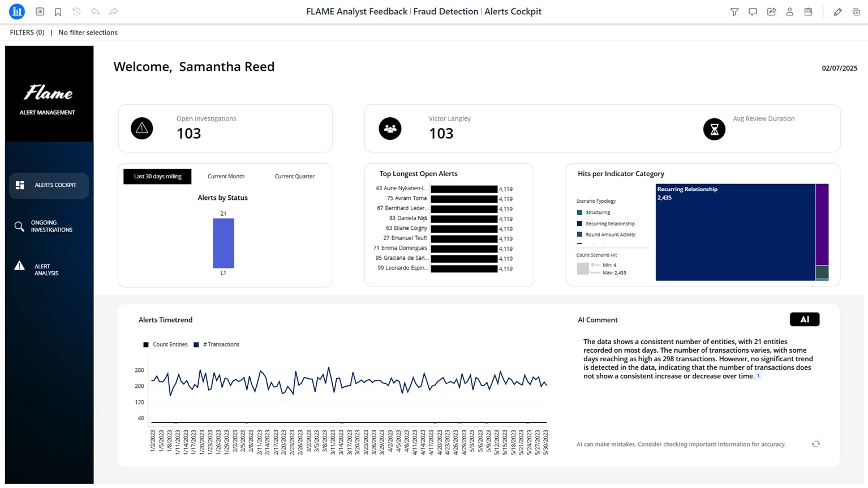Viewport: 868px width, 488px height.
Task: Open the comments speech bubble icon
Action: (753, 12)
